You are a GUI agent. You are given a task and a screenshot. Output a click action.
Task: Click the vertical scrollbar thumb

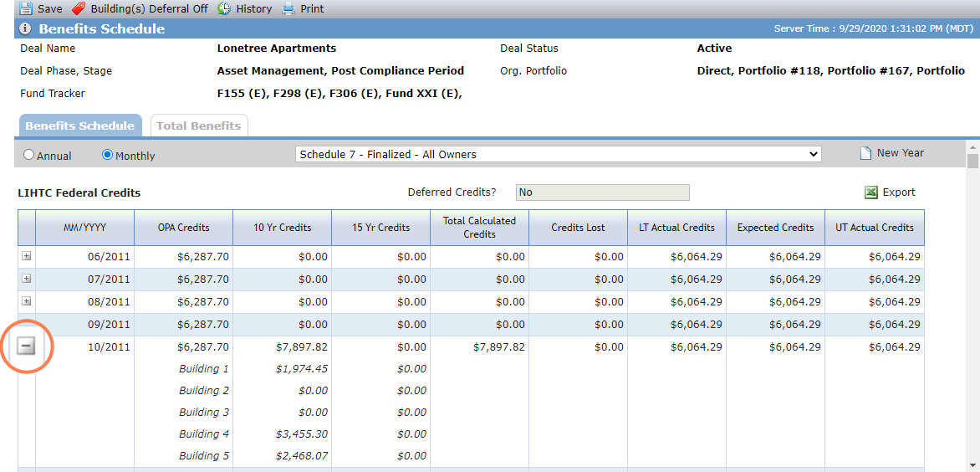pyautogui.click(x=972, y=162)
